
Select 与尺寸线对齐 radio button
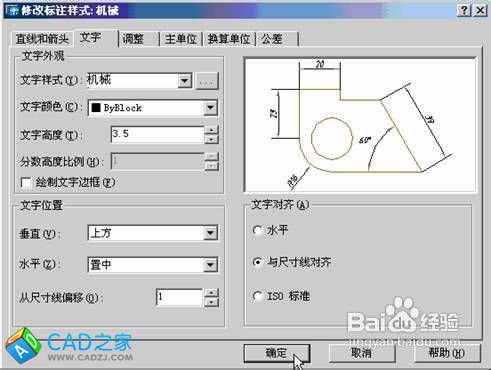pyautogui.click(x=257, y=262)
